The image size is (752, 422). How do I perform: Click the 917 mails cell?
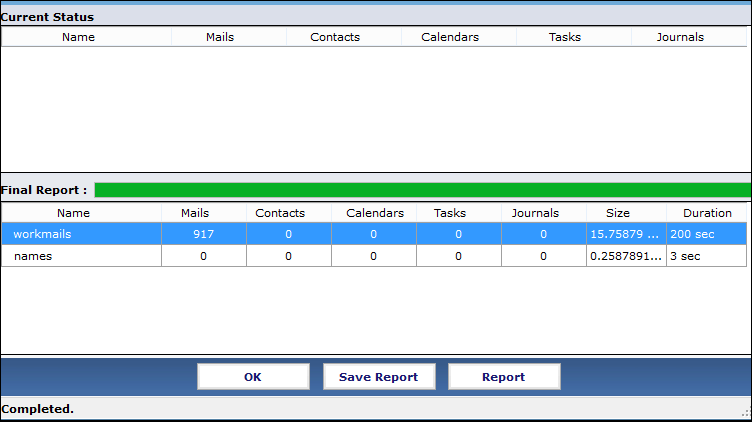tap(204, 234)
